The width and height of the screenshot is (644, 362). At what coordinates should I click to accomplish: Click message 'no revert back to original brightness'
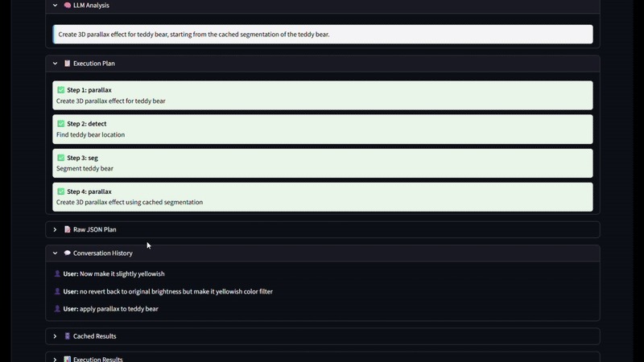176,291
